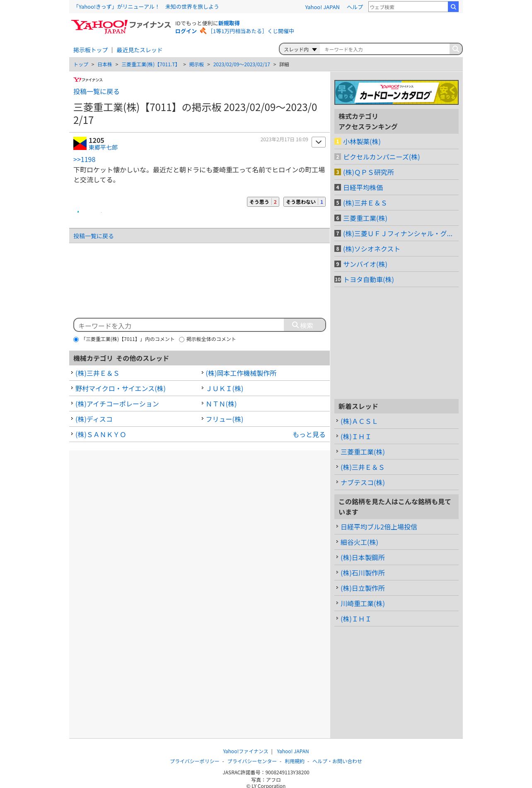The height and width of the screenshot is (788, 532).
Task: Open the >>1198 reply reference
Action: coord(84,160)
